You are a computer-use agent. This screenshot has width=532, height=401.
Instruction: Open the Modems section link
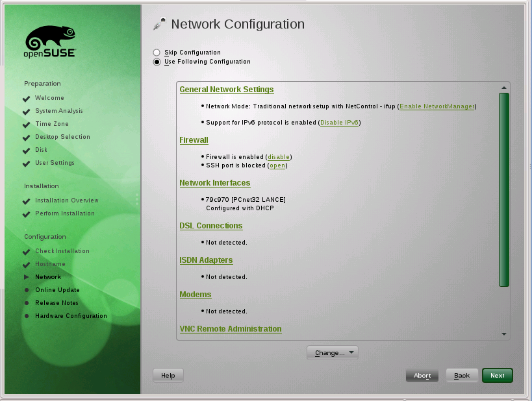tap(196, 295)
